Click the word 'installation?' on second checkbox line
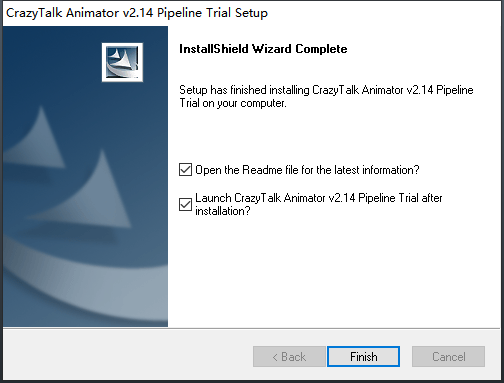Image resolution: width=504 pixels, height=383 pixels. 223,211
